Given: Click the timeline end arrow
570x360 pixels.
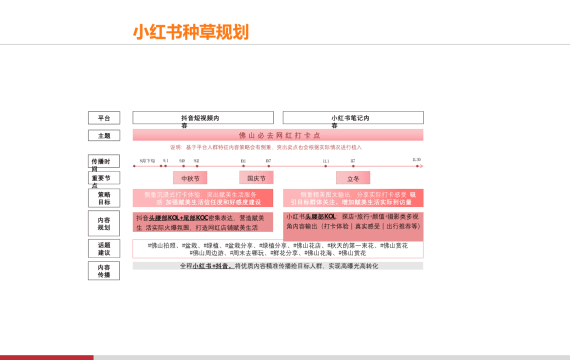Looking at the screenshot, I should pyautogui.click(x=421, y=166).
